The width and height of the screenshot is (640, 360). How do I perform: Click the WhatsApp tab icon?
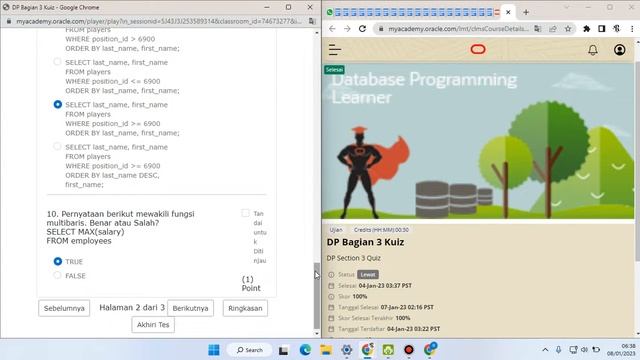pos(329,12)
